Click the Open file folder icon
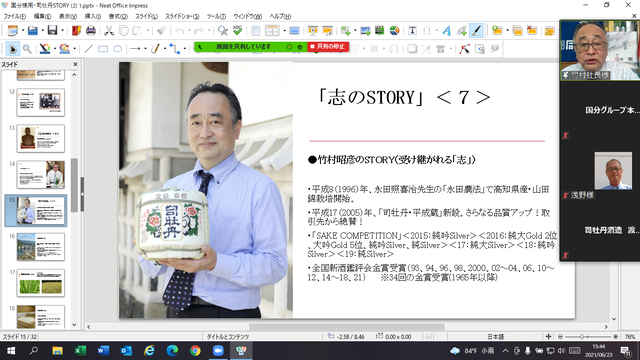Viewport: 640px width, 360px height. point(32,31)
